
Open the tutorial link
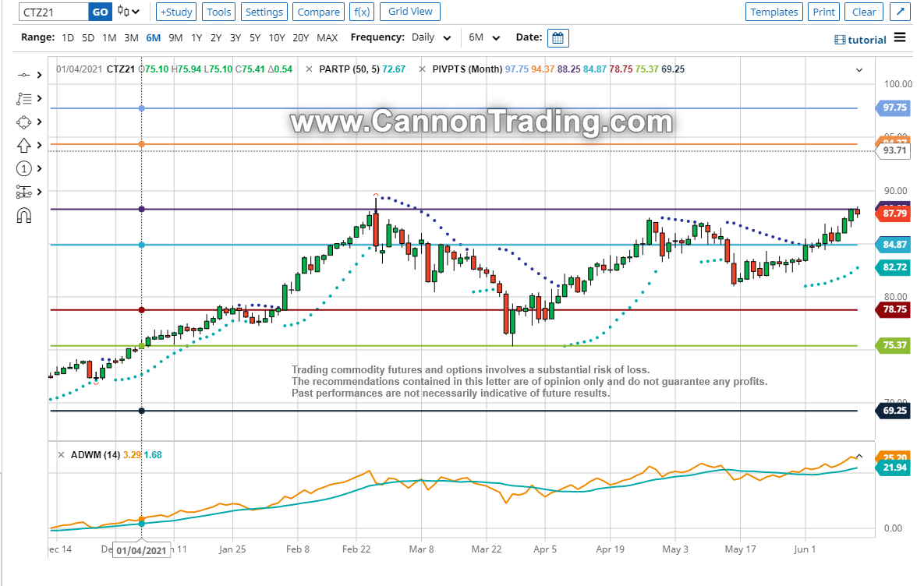pos(860,40)
